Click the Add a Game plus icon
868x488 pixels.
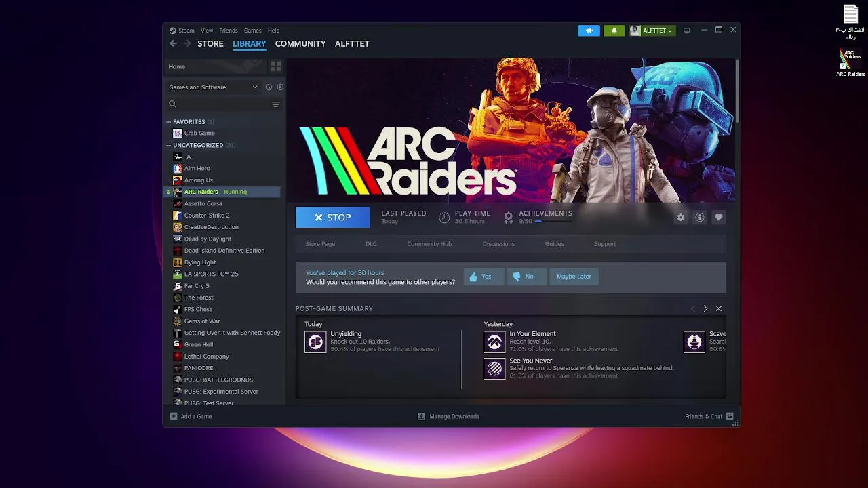174,416
